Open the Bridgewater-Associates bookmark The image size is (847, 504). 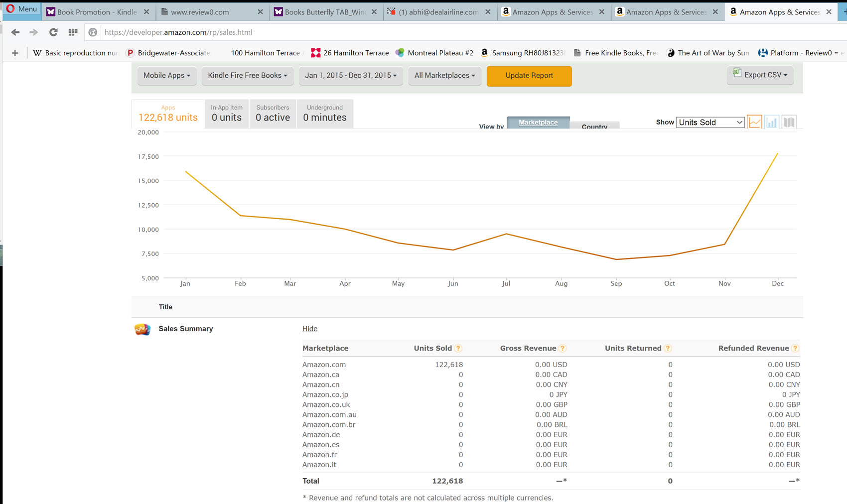168,53
